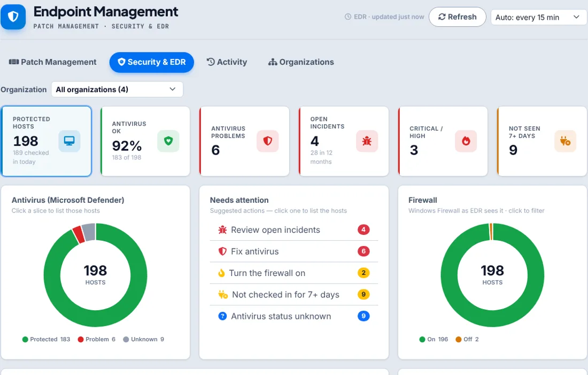Viewport: 588px width, 375px height.
Task: Select the Protected Hosts 198 card
Action: pyautogui.click(x=46, y=141)
